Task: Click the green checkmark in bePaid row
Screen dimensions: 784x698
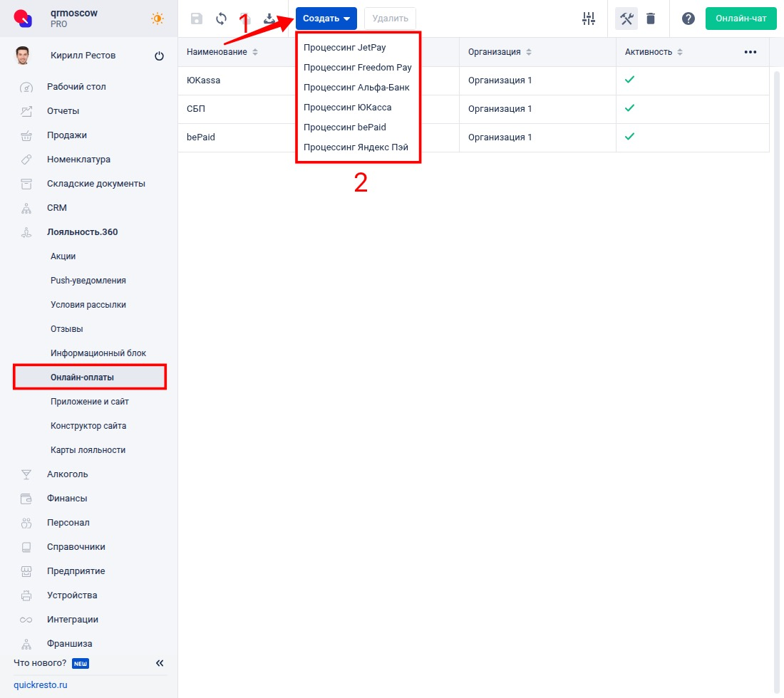Action: coord(629,137)
